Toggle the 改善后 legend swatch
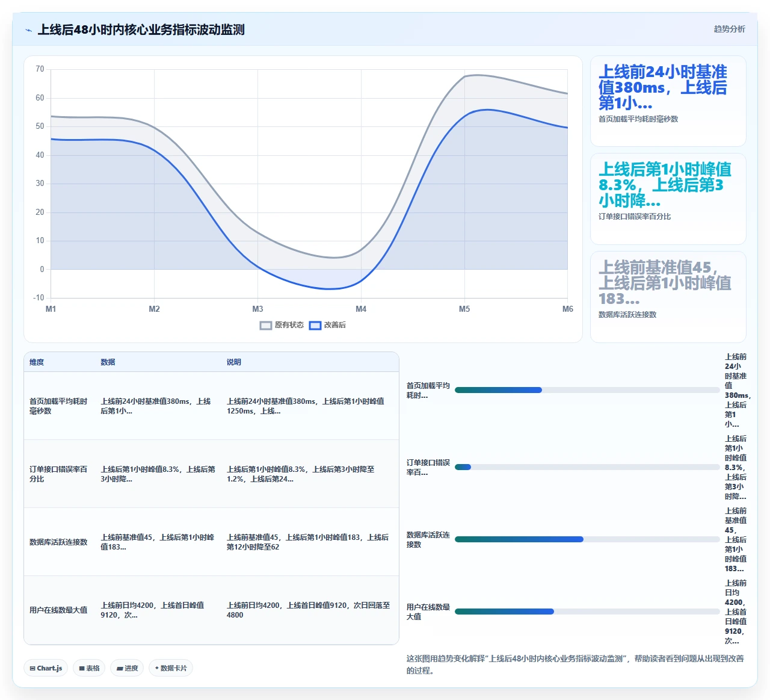The image size is (770, 700). click(315, 325)
